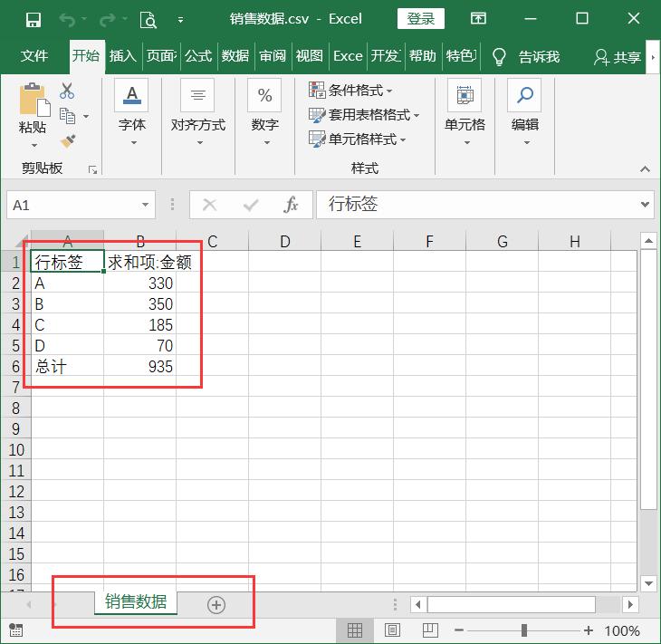Click the Cancel X in formula bar
Screen dimensions: 661x644
click(x=209, y=205)
